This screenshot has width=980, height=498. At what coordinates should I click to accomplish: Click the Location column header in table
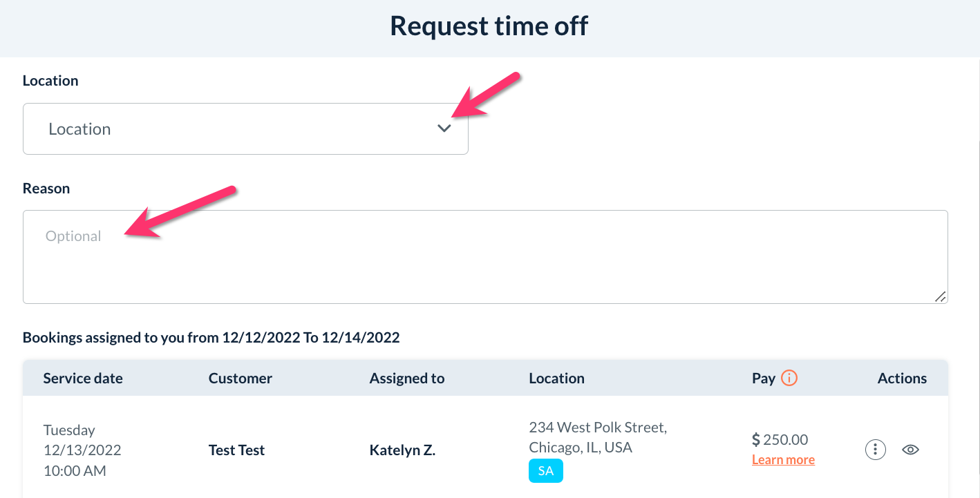556,379
